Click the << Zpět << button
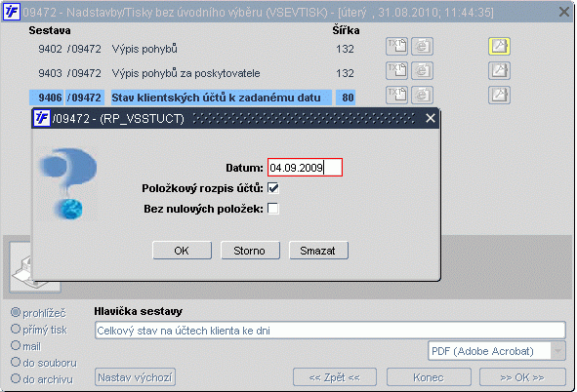The height and width of the screenshot is (392, 577). click(335, 377)
